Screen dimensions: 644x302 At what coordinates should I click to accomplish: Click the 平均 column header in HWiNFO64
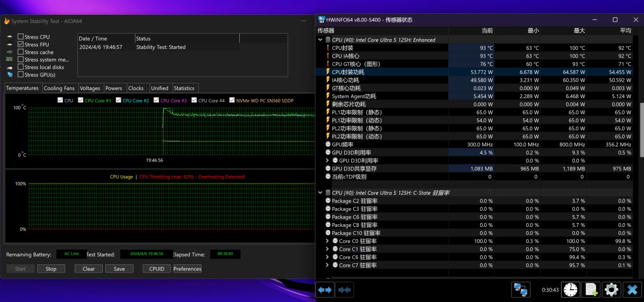click(625, 31)
